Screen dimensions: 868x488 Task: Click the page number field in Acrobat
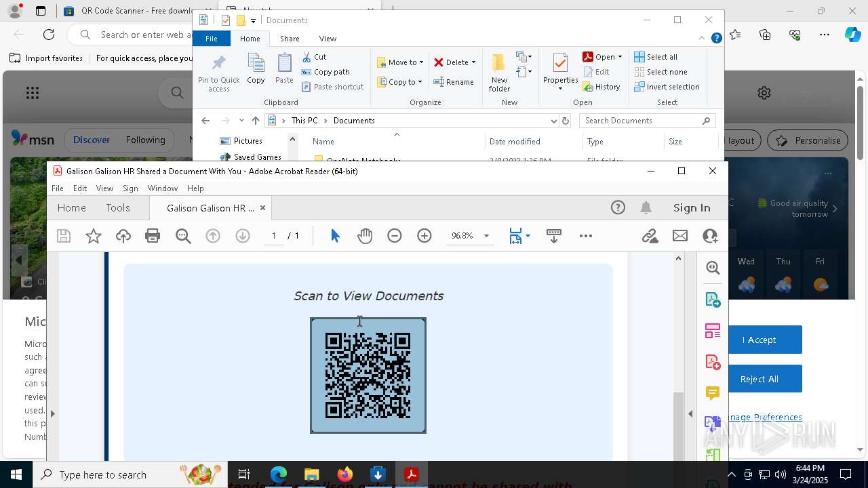(x=274, y=236)
